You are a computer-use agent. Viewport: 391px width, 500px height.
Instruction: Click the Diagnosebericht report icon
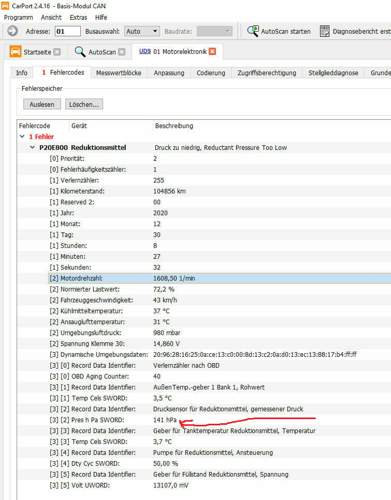pos(325,31)
